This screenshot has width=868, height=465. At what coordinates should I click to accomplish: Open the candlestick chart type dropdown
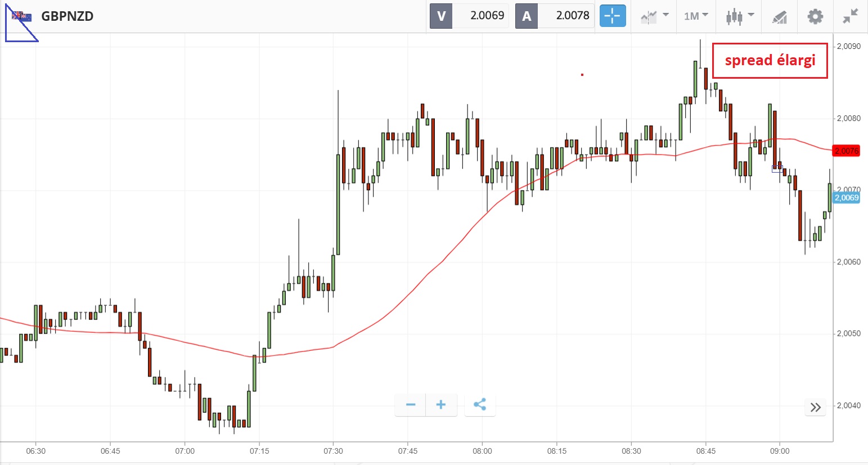(739, 16)
